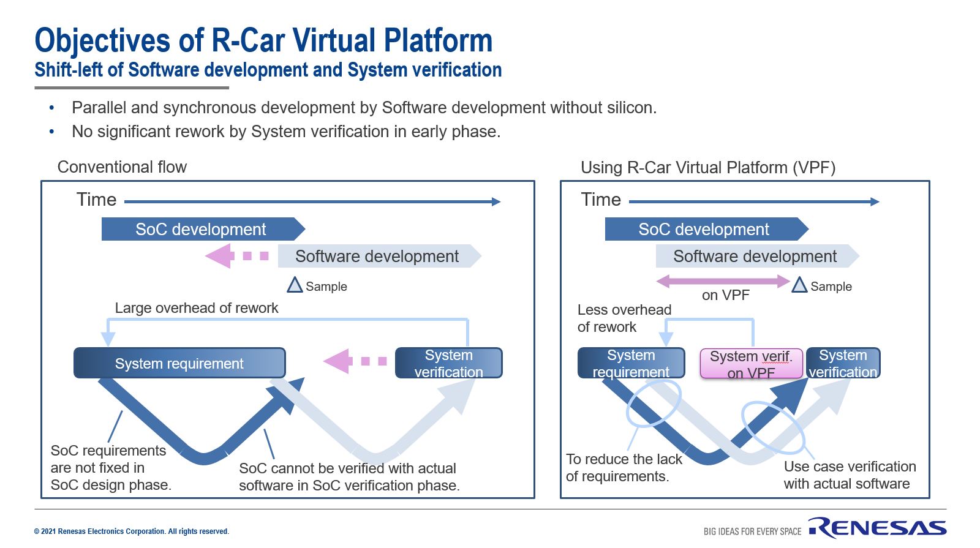Select the 'SoC development' arrow in the VPF diagram

tap(707, 229)
